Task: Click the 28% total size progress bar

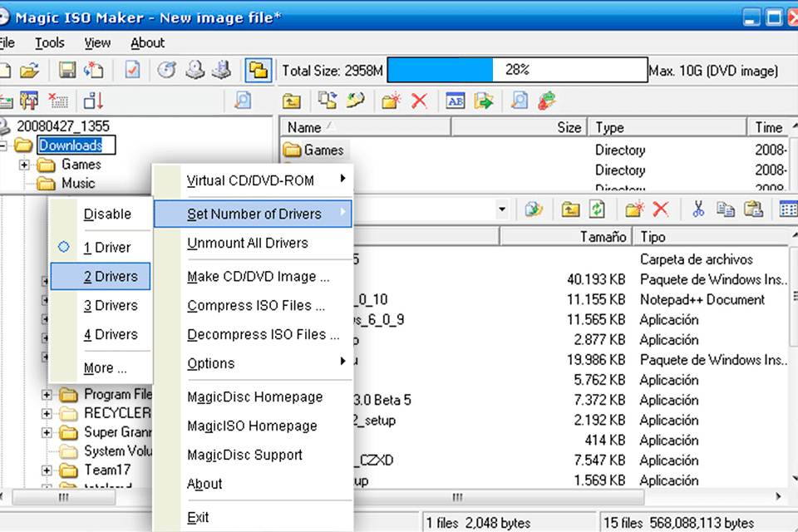Action: [x=517, y=70]
